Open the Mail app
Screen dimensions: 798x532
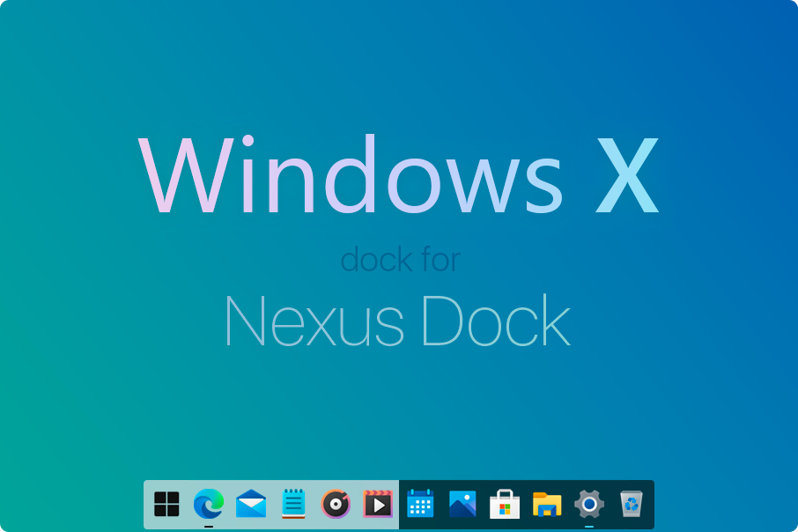[250, 505]
